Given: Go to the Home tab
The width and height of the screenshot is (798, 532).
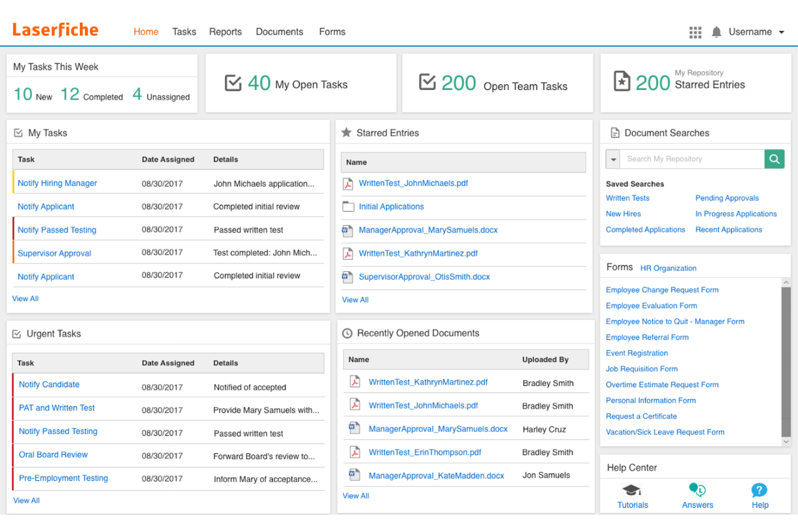Looking at the screenshot, I should 146,32.
